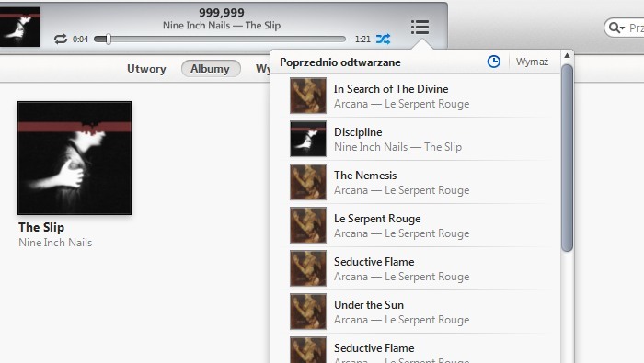Click the playback progress slider knob
Image resolution: width=644 pixels, height=363 pixels.
109,39
